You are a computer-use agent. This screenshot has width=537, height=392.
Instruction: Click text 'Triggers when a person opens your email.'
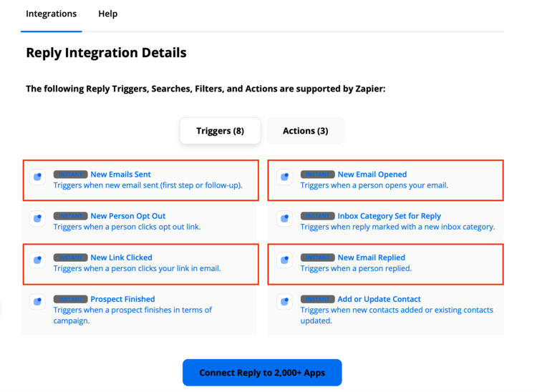click(x=374, y=185)
